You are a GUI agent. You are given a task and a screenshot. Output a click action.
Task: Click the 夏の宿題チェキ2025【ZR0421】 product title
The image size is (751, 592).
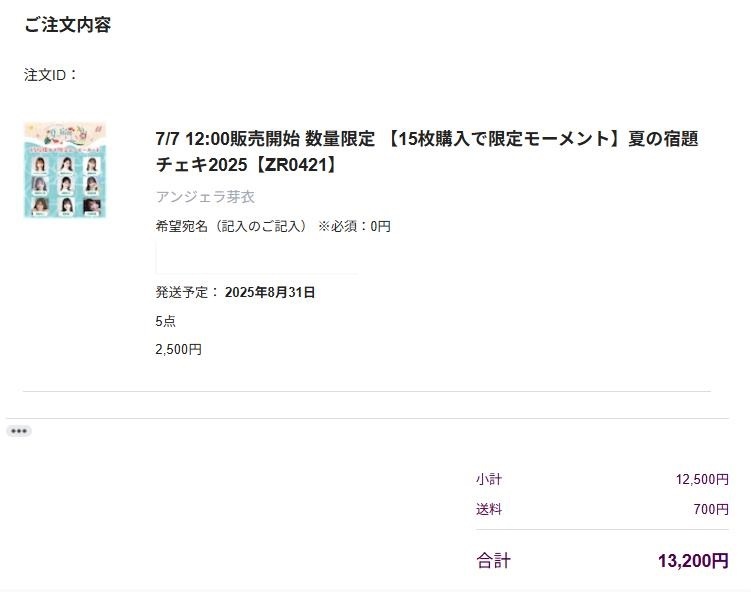(x=427, y=151)
